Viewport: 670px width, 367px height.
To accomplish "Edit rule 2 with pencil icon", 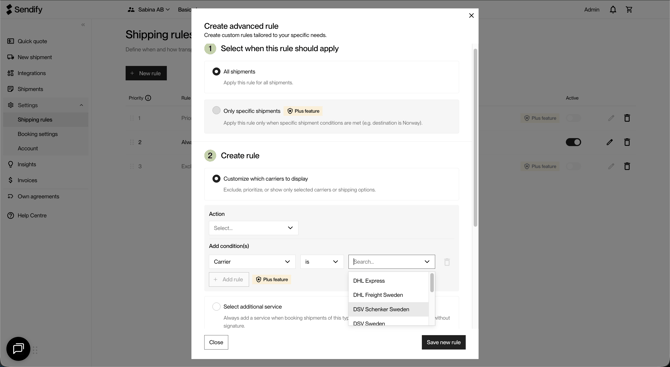I will (610, 142).
